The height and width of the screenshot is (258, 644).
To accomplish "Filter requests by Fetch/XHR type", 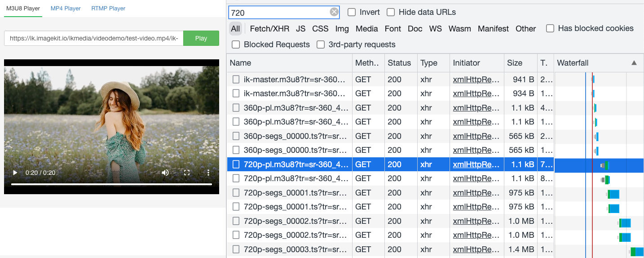I will [269, 29].
